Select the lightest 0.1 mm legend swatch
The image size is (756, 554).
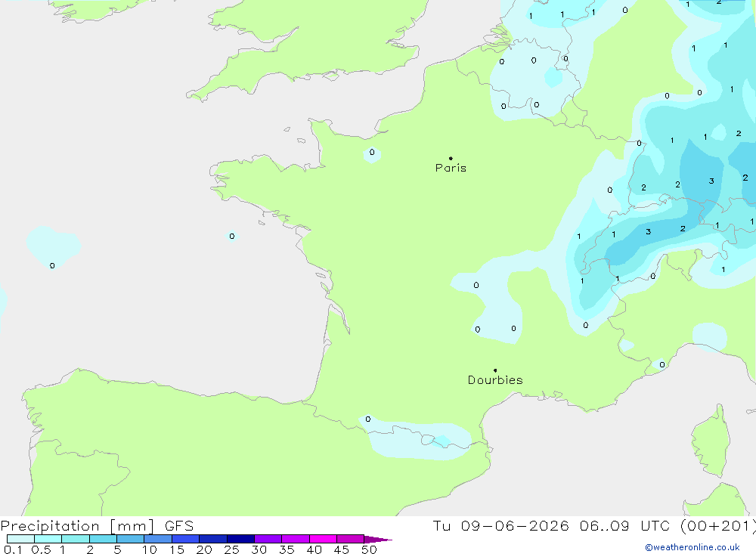[20, 539]
